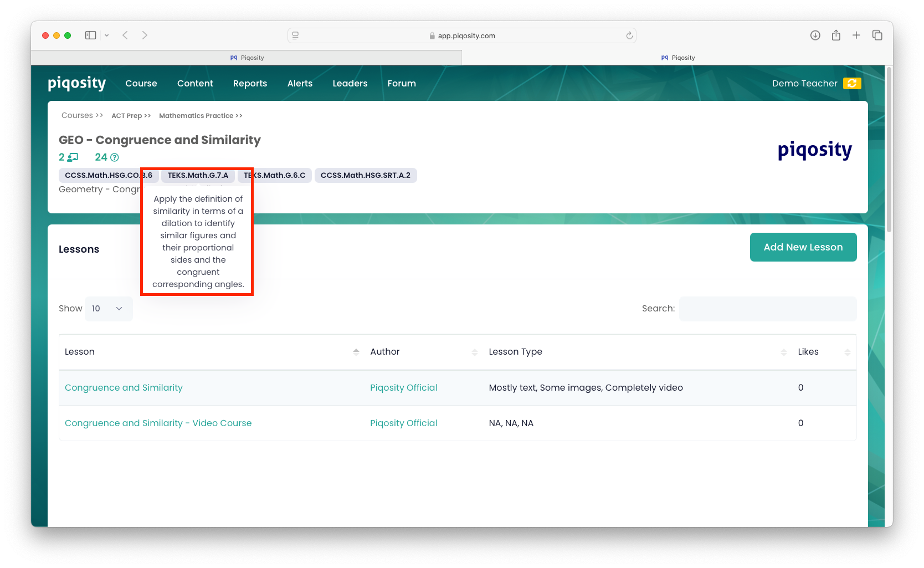Click the Demo Teacher account name
924x568 pixels.
[x=804, y=83]
